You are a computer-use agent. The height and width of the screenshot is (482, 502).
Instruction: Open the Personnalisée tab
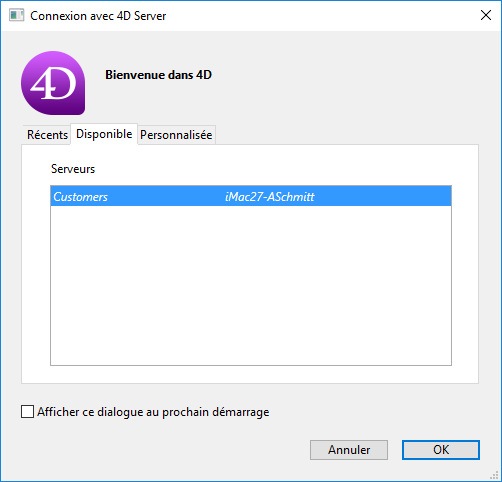[176, 135]
